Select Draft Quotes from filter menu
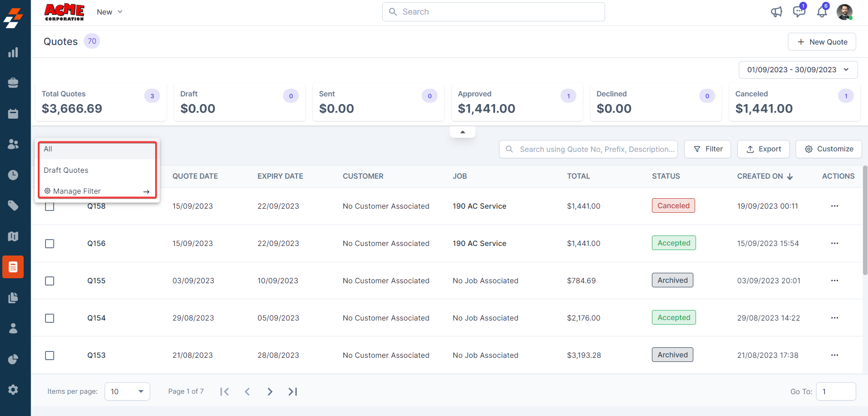The height and width of the screenshot is (416, 868). coord(66,170)
